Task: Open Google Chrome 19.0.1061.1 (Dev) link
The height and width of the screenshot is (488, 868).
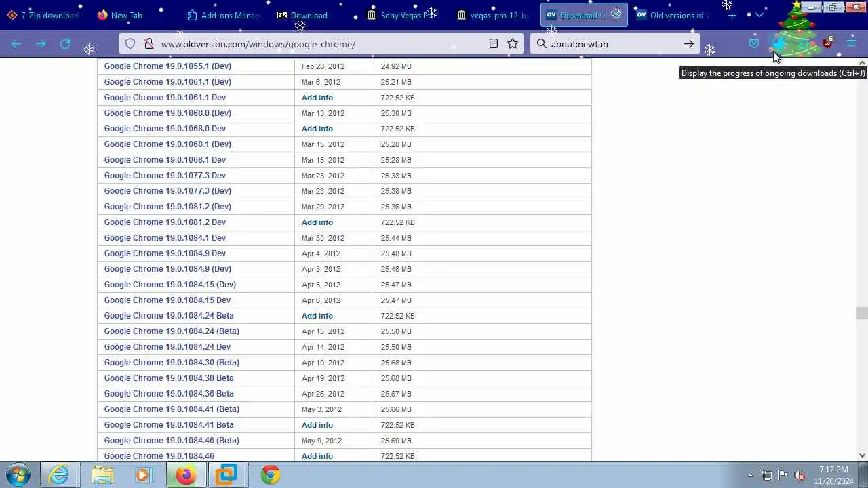Action: (x=167, y=82)
